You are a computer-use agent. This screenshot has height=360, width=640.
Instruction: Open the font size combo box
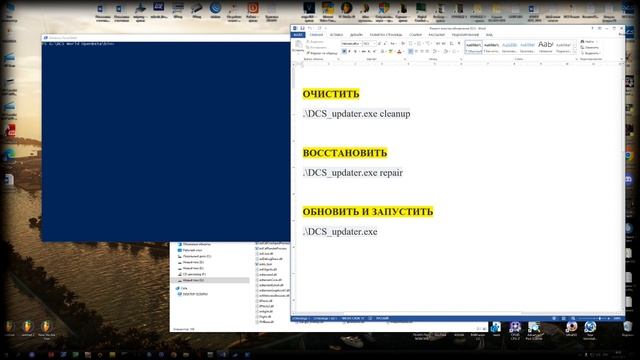coord(370,44)
